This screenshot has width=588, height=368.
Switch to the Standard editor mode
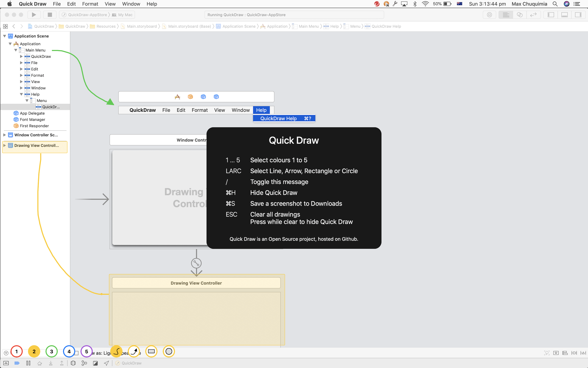(x=506, y=14)
